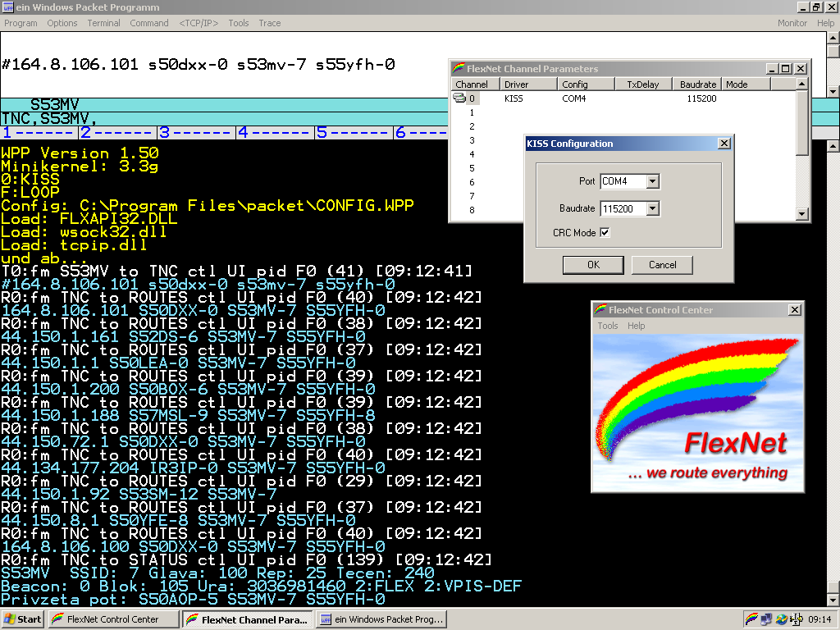840x630 pixels.
Task: Click the TxDelay column header
Action: pyautogui.click(x=643, y=84)
